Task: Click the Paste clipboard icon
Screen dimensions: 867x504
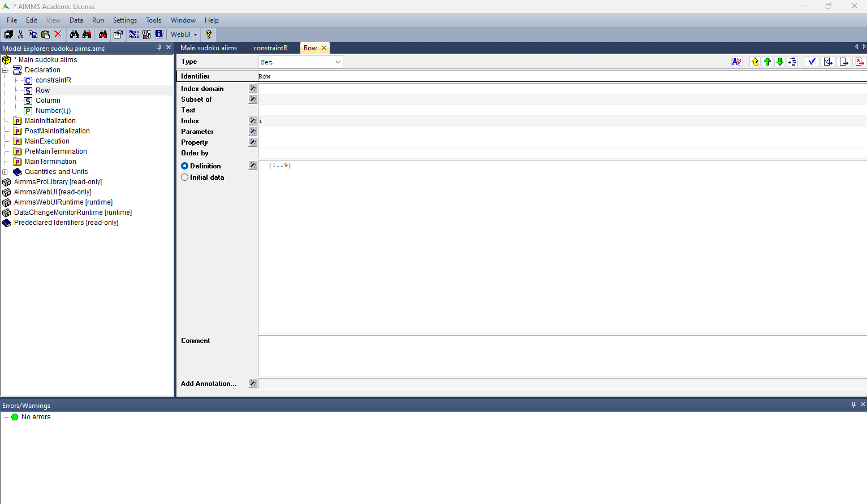Action: click(x=45, y=34)
